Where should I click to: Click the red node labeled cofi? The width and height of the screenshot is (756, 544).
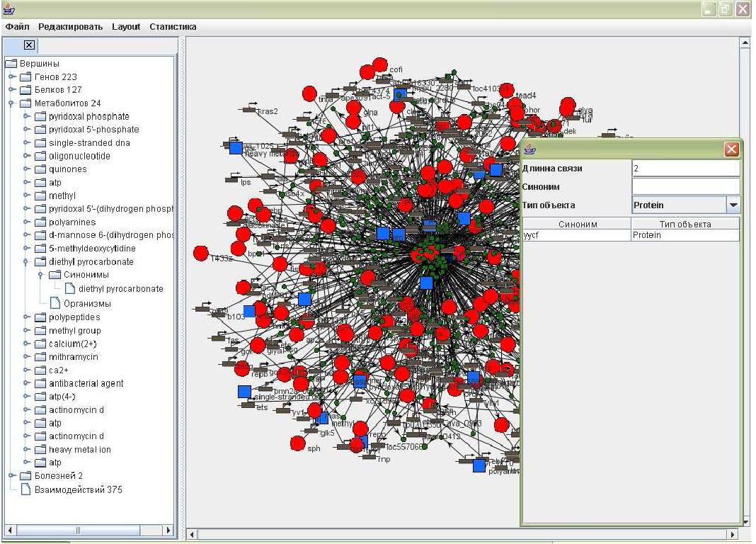380,65
